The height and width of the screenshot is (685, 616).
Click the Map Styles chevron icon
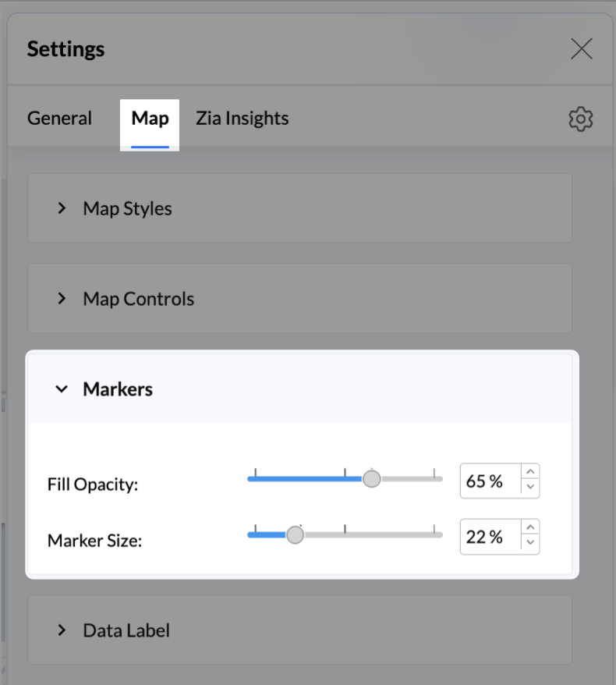pos(62,209)
